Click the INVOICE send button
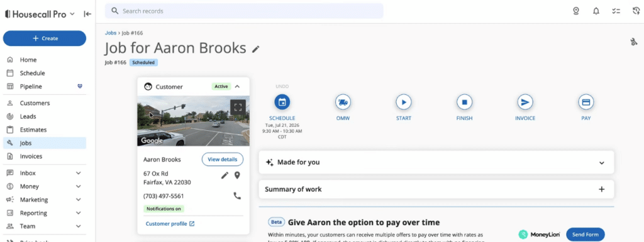Viewport: 644px width, 242px height. tap(525, 102)
